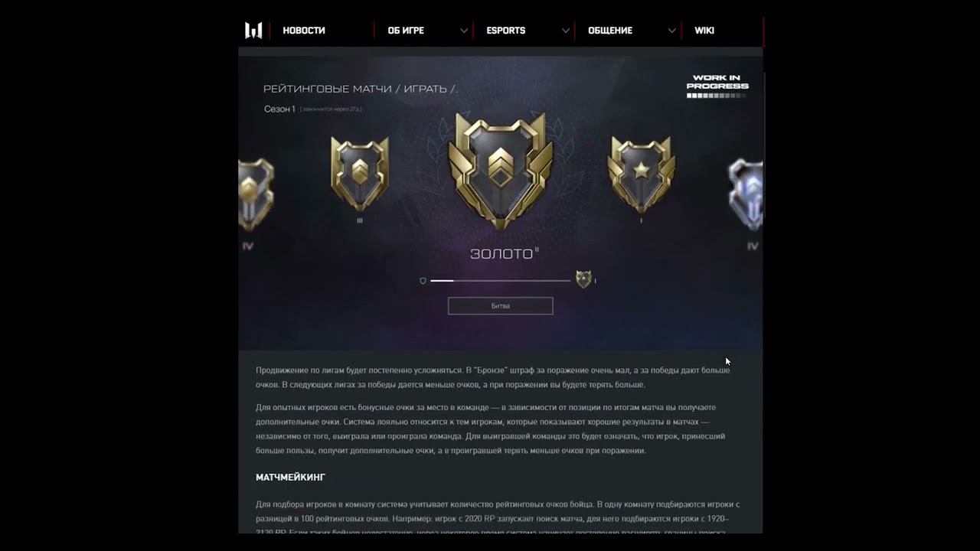
Task: Click the Work in Progress indicator
Action: (717, 86)
